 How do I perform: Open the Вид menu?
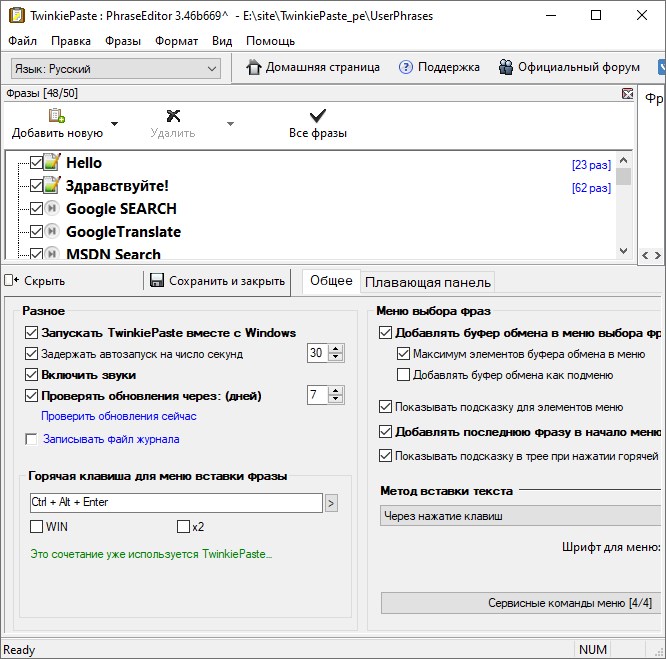(x=222, y=41)
